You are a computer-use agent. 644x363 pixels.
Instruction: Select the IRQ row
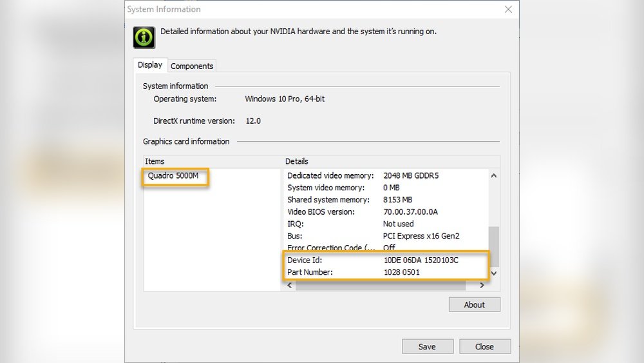[x=386, y=224]
